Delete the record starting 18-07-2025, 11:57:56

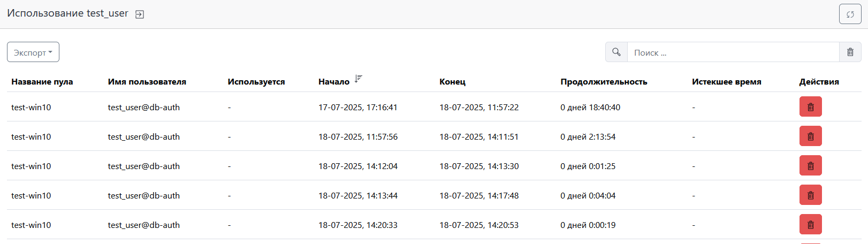pyautogui.click(x=810, y=136)
